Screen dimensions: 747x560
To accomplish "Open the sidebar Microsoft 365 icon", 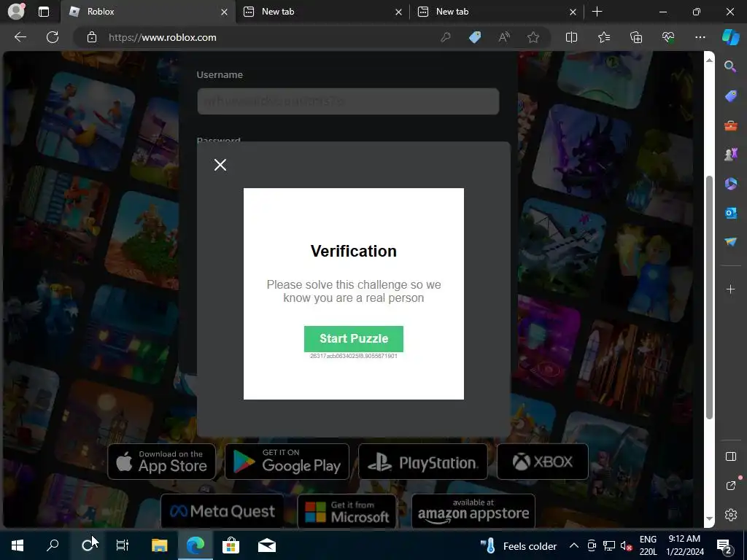I will [730, 184].
